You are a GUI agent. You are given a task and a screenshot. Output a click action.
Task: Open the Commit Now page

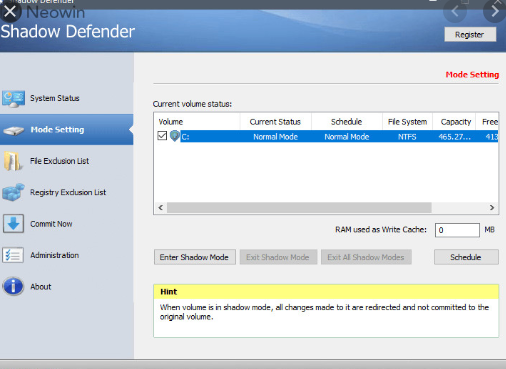pos(67,224)
